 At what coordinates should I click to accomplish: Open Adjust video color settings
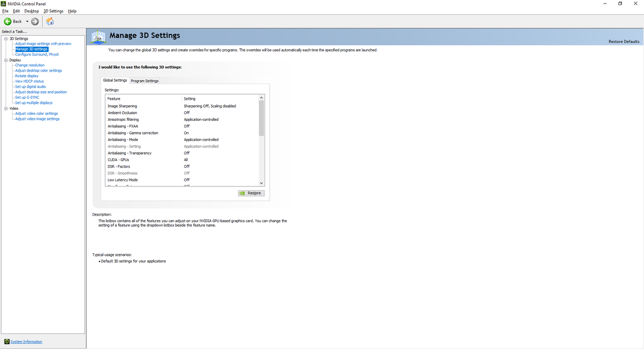pyautogui.click(x=36, y=113)
